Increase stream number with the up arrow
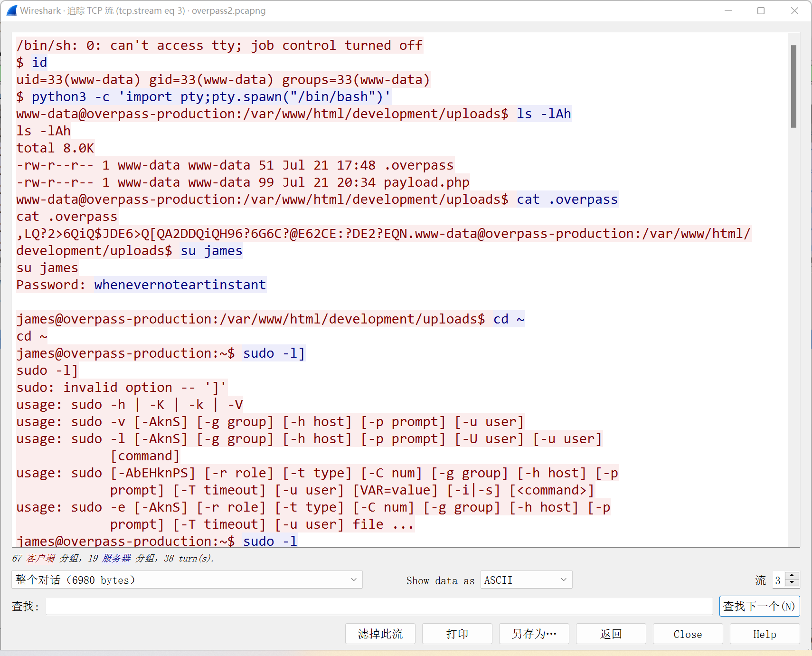Image resolution: width=812 pixels, height=656 pixels. click(792, 576)
